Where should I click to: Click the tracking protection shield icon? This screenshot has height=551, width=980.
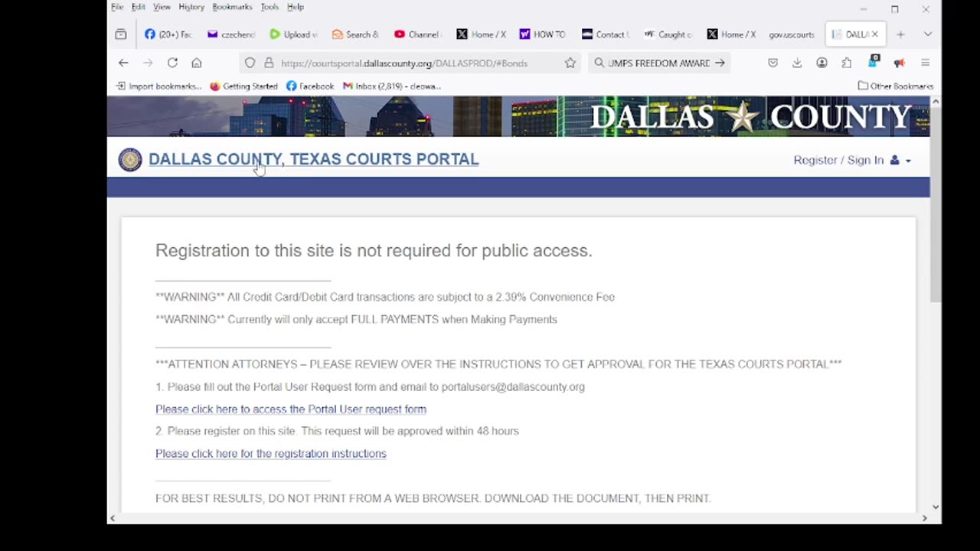250,63
